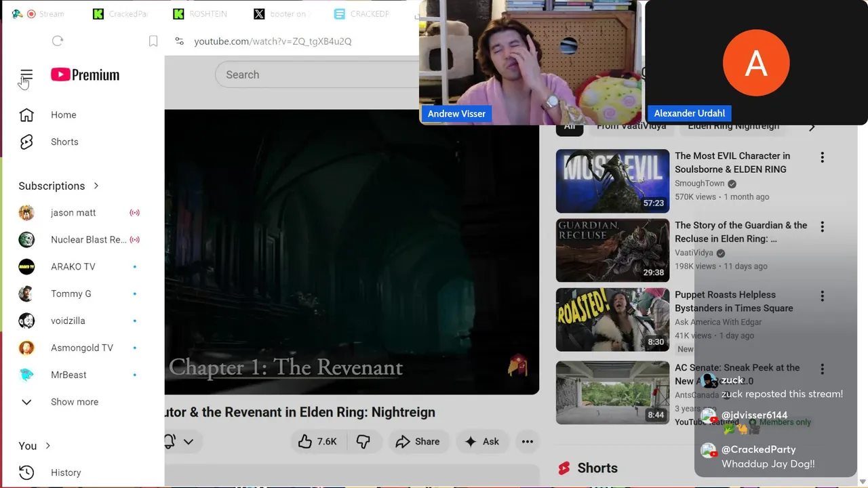Open title Puppet Roasts Helpless Bystanders
Screen dimensions: 868x488
tap(734, 302)
